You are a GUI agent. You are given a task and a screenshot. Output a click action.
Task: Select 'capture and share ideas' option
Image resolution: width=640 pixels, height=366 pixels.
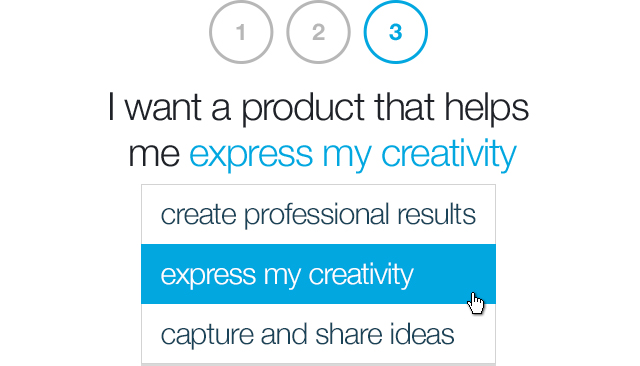click(318, 334)
